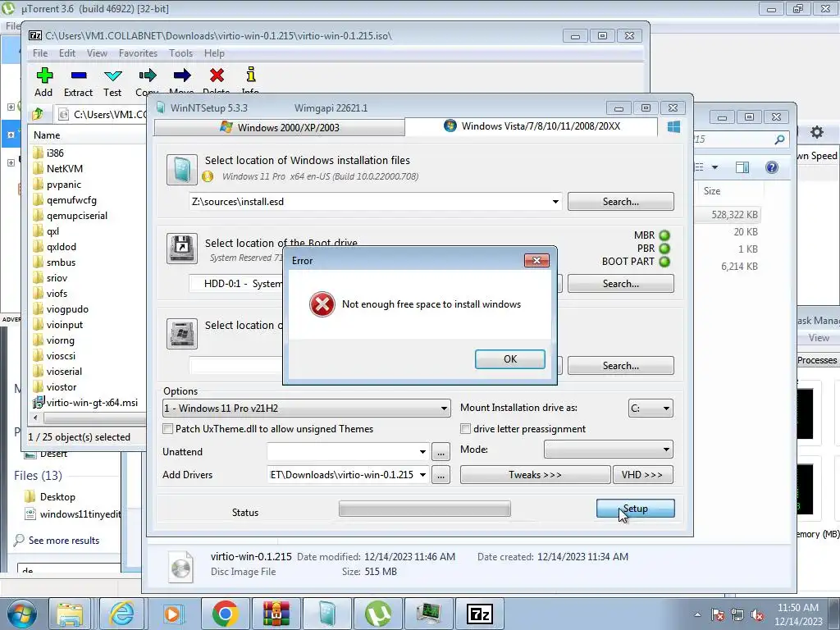
Task: Expand the Z:\sources\install.esd path dropdown
Action: 555,202
